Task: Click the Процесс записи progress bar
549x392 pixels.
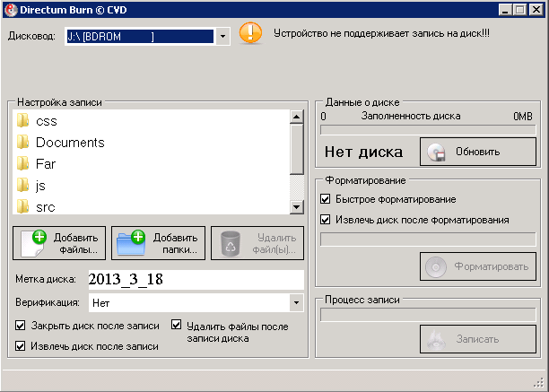Action: [x=428, y=314]
